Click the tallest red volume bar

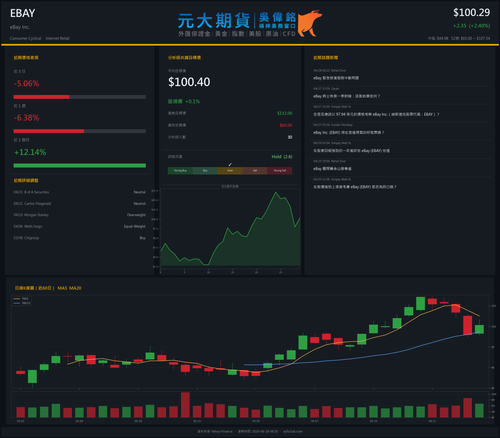click(185, 405)
